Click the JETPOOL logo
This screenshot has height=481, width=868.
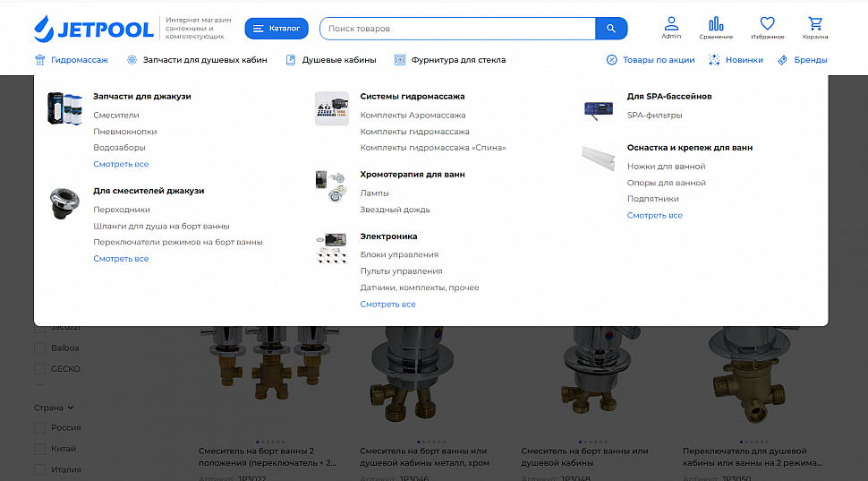pos(94,29)
